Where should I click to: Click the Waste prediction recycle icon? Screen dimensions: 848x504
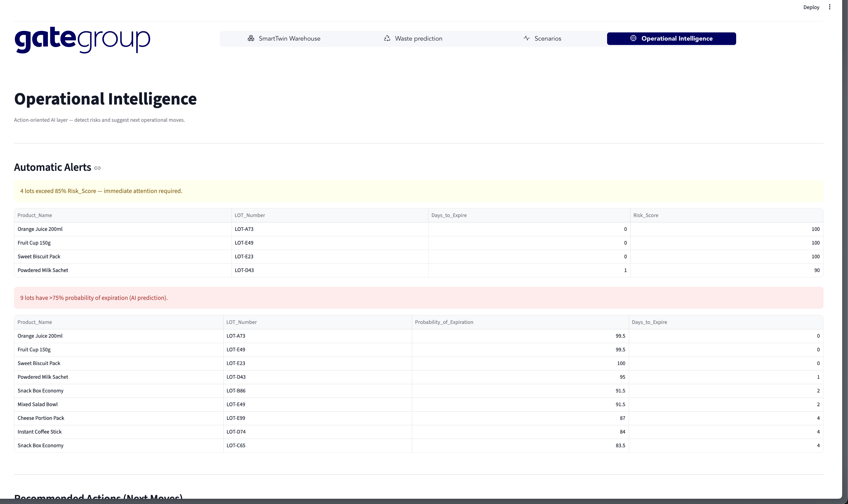(x=387, y=38)
